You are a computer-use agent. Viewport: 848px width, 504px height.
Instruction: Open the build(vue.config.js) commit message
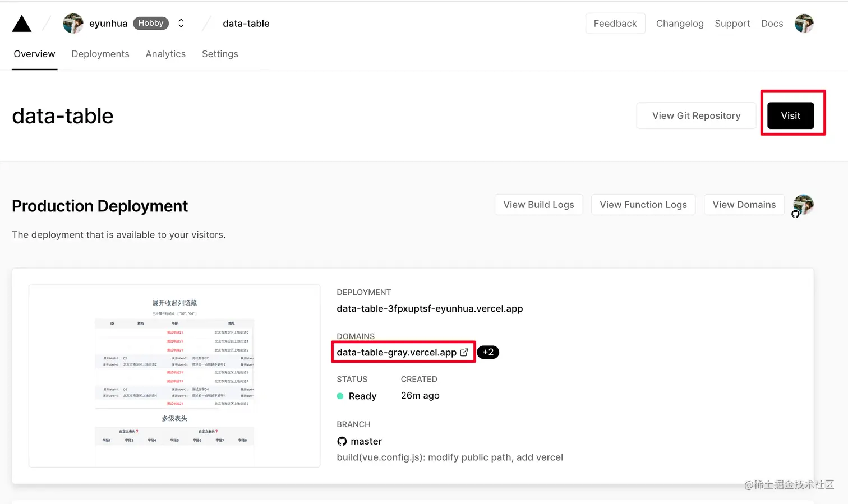coord(450,457)
